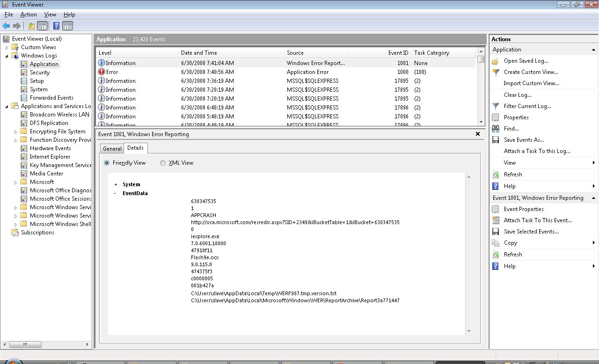Expand the Encrypting File System folder
Screen dimensions: 599x364
tap(15, 131)
